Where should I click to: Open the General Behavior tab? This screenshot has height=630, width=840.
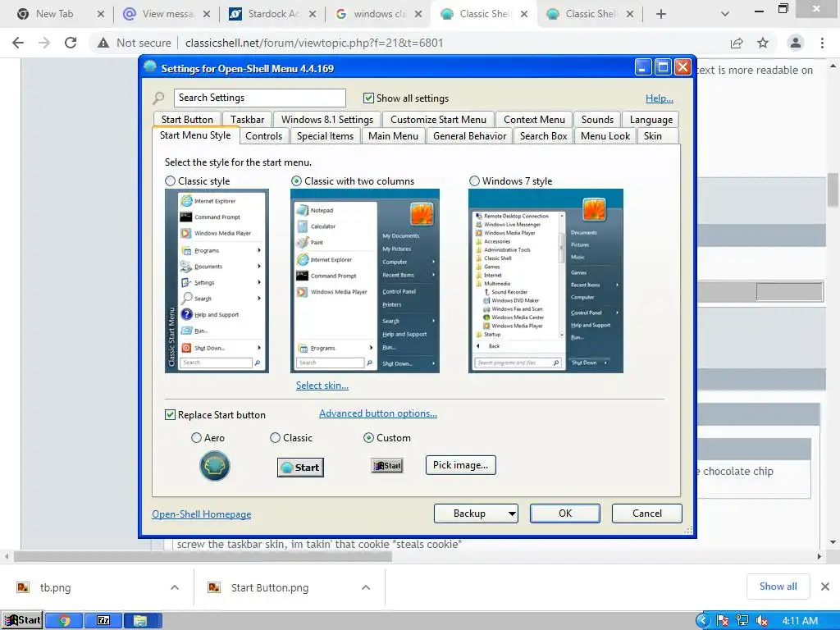tap(469, 136)
